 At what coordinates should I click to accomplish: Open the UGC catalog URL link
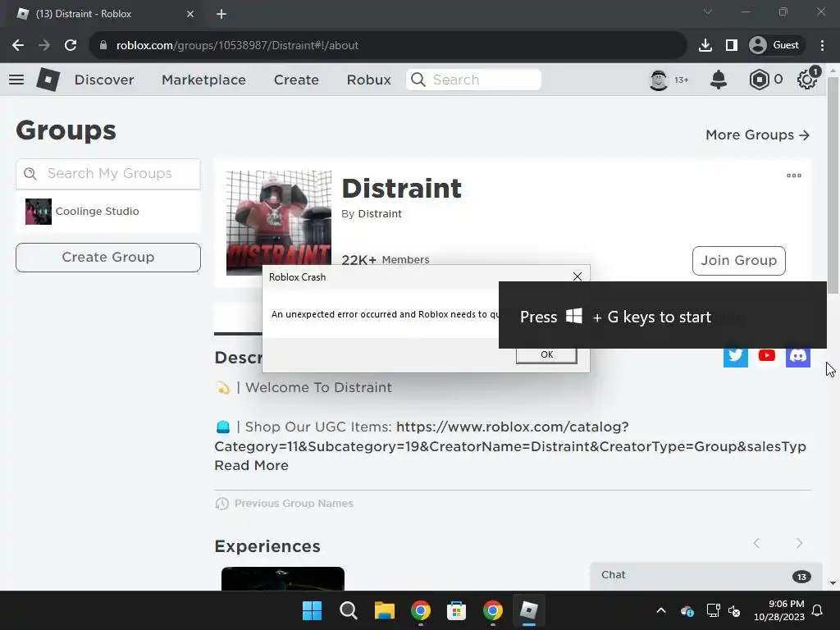point(510,436)
